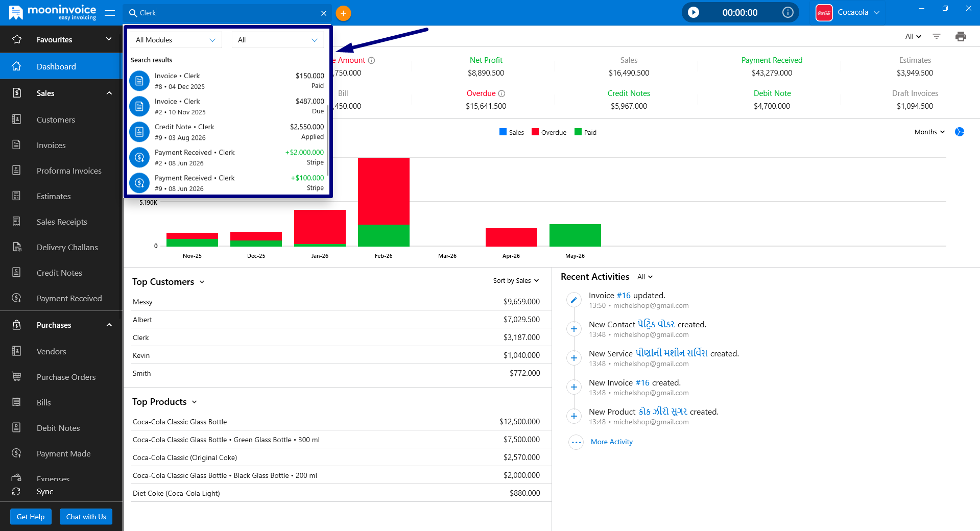Click the Sync icon
The height and width of the screenshot is (531, 980).
pos(16,492)
